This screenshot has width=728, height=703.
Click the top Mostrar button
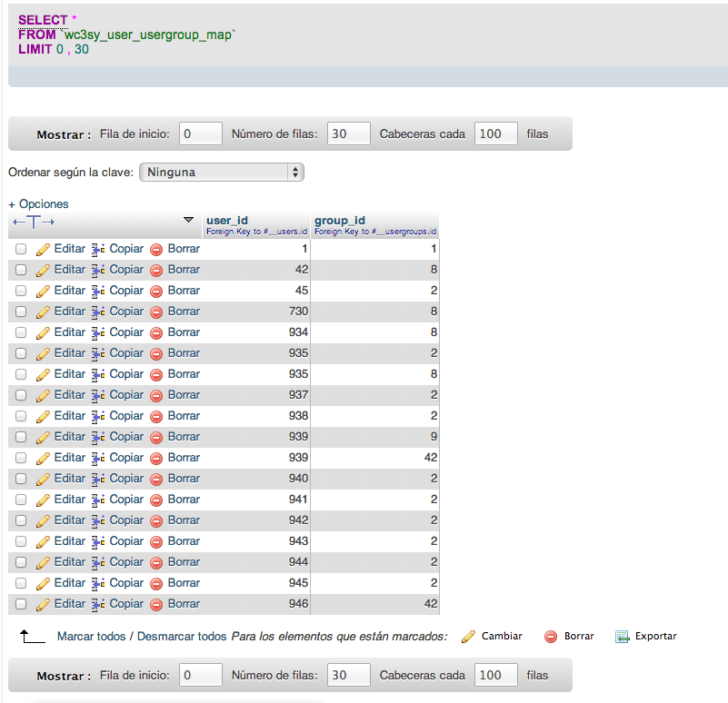[x=64, y=135]
